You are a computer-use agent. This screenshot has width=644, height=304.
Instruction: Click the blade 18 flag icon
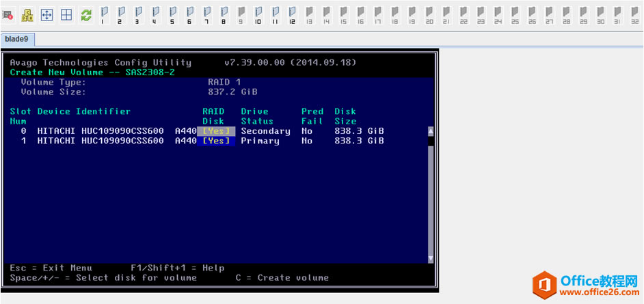tap(395, 15)
